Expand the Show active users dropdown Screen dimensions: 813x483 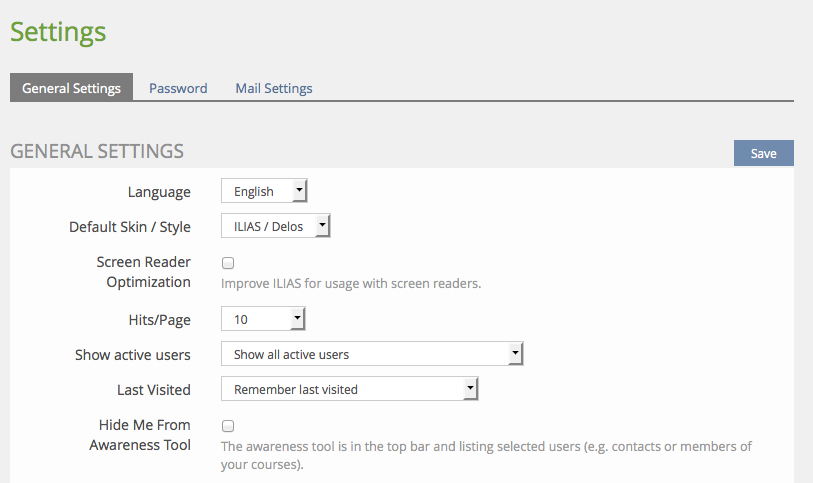(372, 354)
